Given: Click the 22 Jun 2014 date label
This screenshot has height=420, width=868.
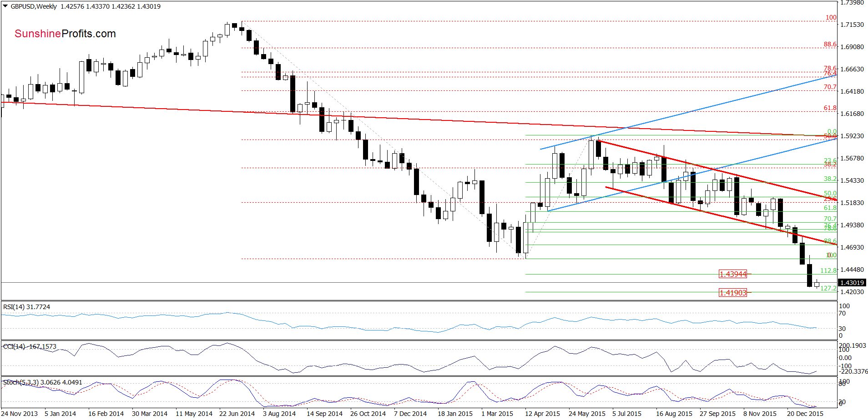Looking at the screenshot, I should point(237,414).
